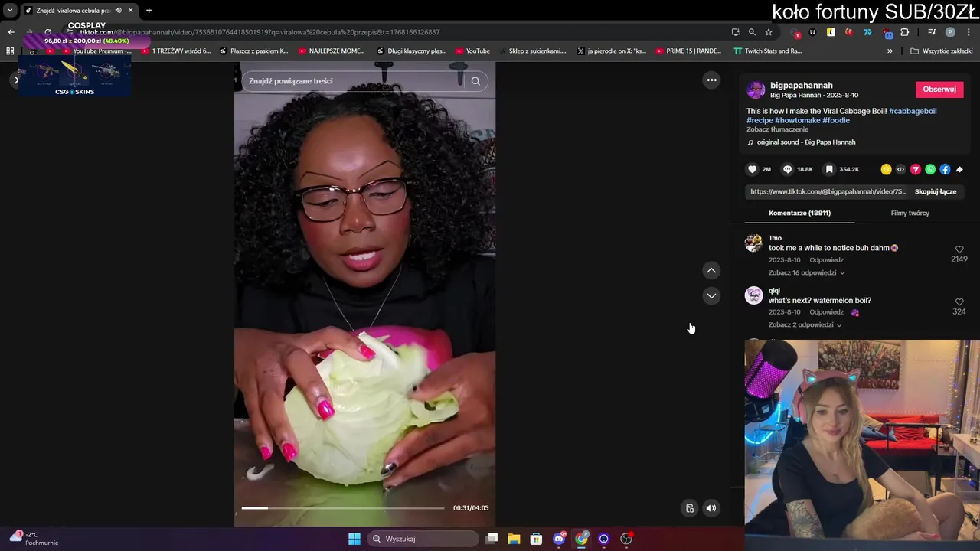
Task: Save video with the bookmark icon
Action: [x=829, y=169]
